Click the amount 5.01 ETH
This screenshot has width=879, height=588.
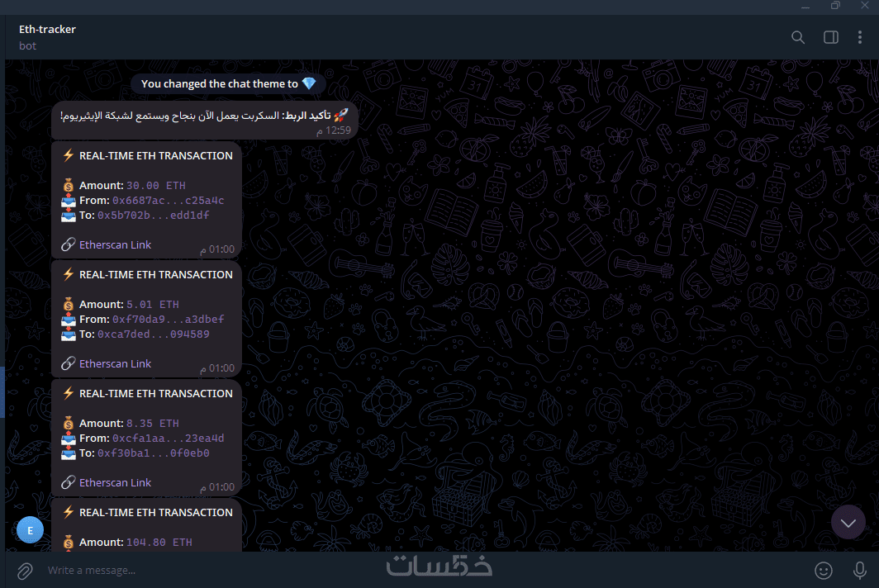[x=153, y=305]
